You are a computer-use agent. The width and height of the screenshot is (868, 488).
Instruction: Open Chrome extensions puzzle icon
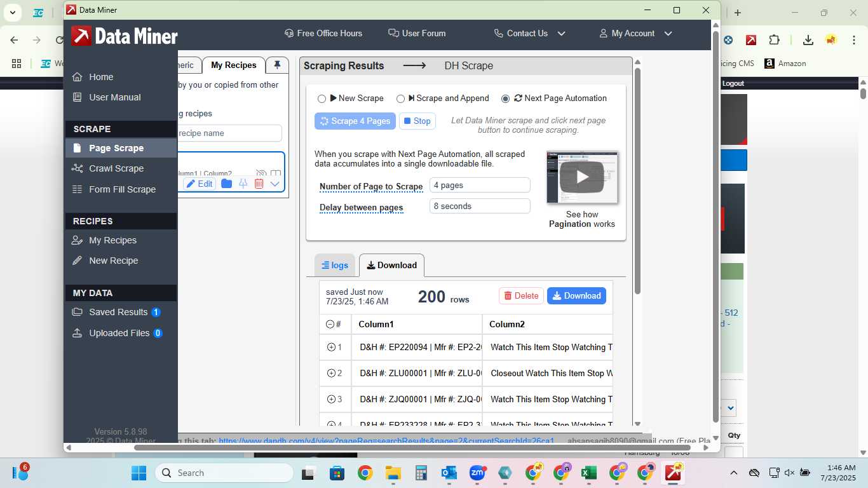(x=774, y=40)
